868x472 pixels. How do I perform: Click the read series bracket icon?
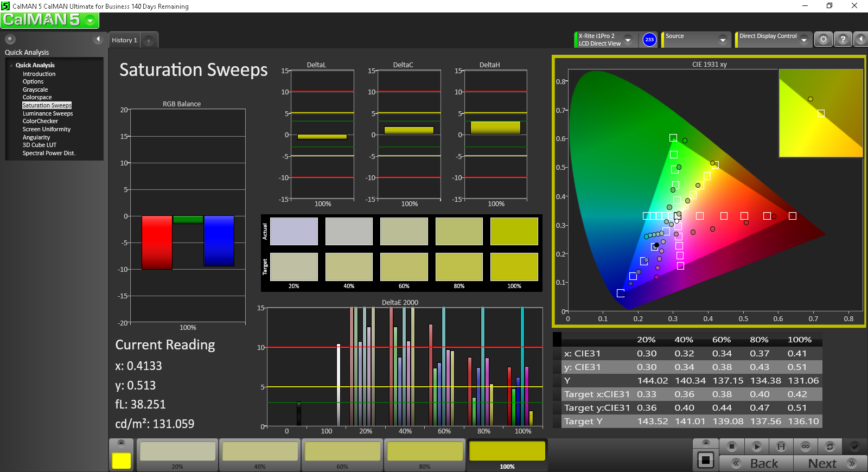click(781, 447)
